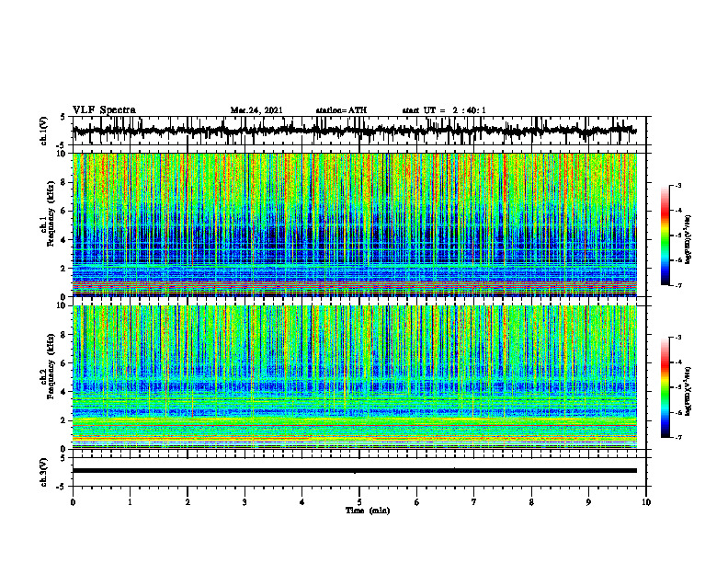Click the ch.1 colorbar PSD label text
The image size is (728, 563).
click(x=689, y=240)
